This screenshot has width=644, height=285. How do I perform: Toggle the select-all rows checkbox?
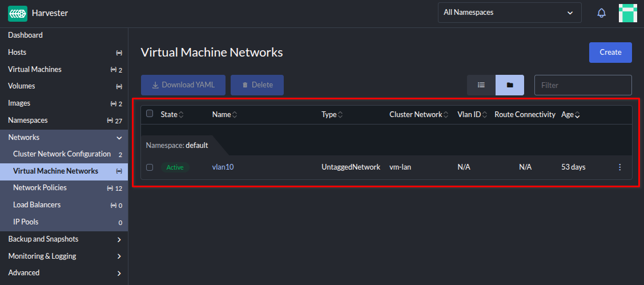point(150,114)
